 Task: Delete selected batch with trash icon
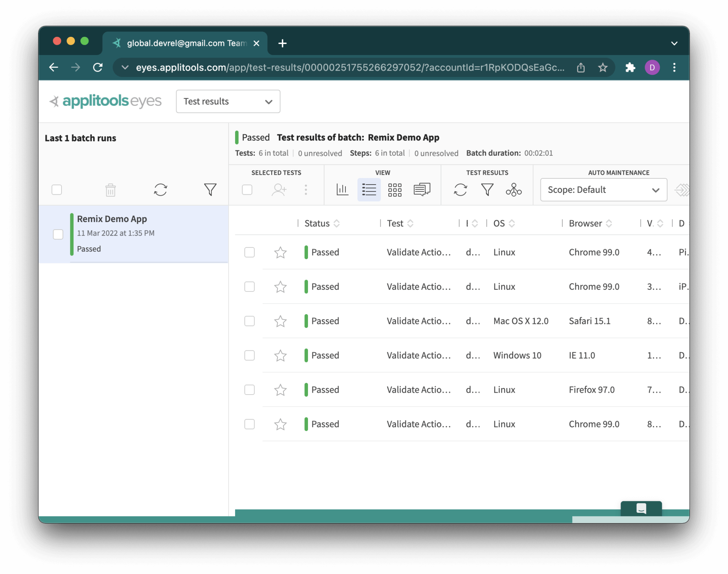(110, 190)
